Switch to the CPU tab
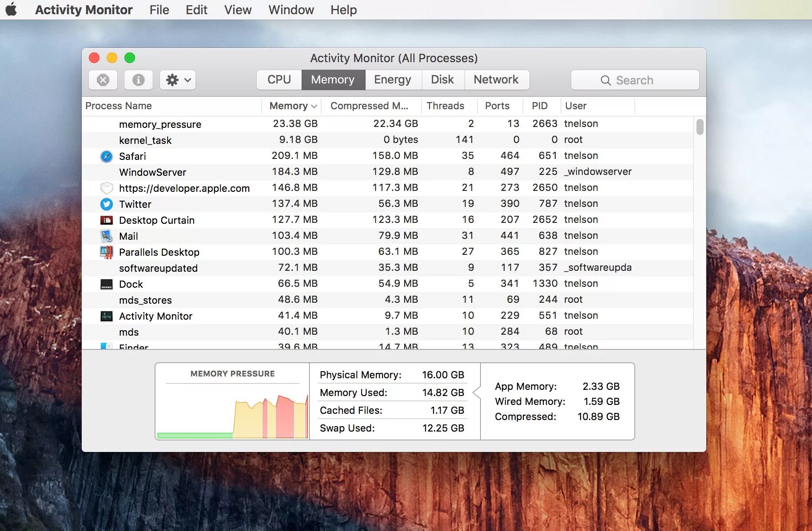812x531 pixels. (279, 79)
